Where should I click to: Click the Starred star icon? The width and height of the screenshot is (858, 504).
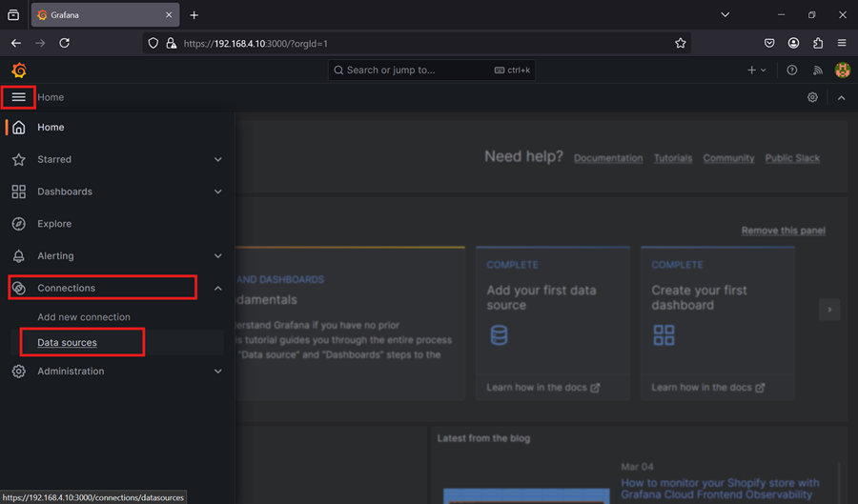[19, 159]
